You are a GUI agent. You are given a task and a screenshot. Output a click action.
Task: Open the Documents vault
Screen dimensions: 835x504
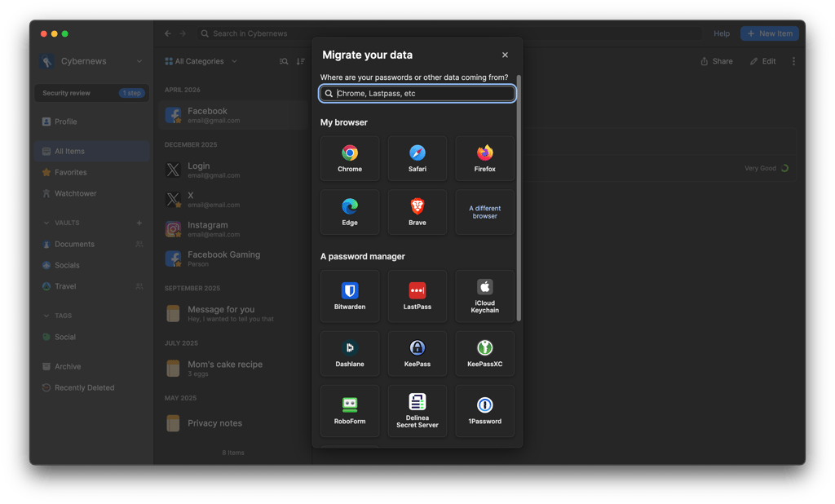(91, 244)
